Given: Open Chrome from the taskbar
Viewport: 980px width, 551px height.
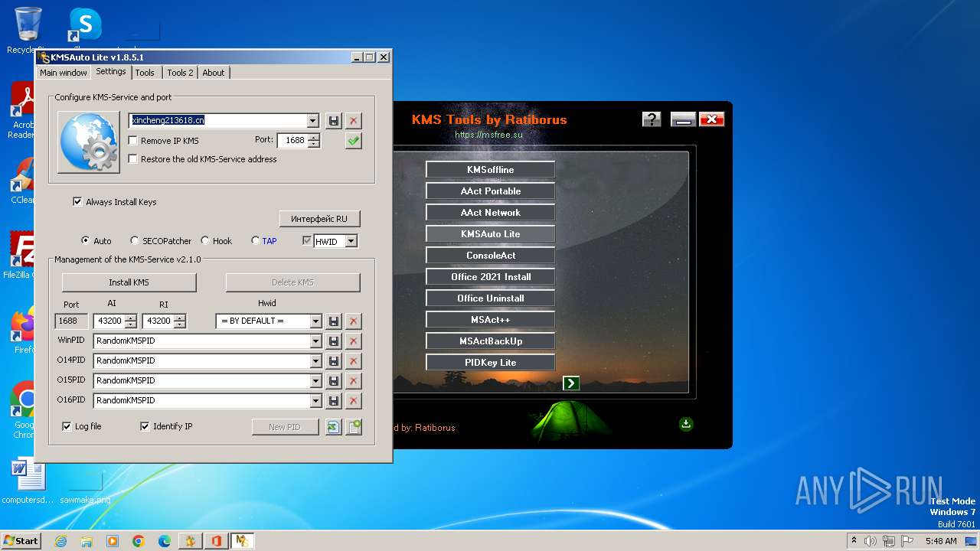Looking at the screenshot, I should (139, 541).
